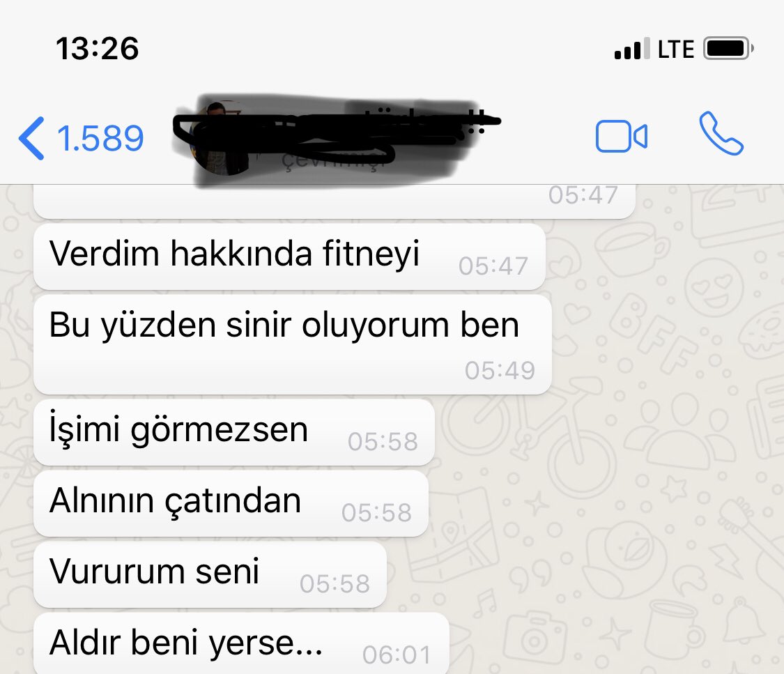This screenshot has width=784, height=674.
Task: Tap the 05:49 timestamp on the message
Action: (500, 371)
